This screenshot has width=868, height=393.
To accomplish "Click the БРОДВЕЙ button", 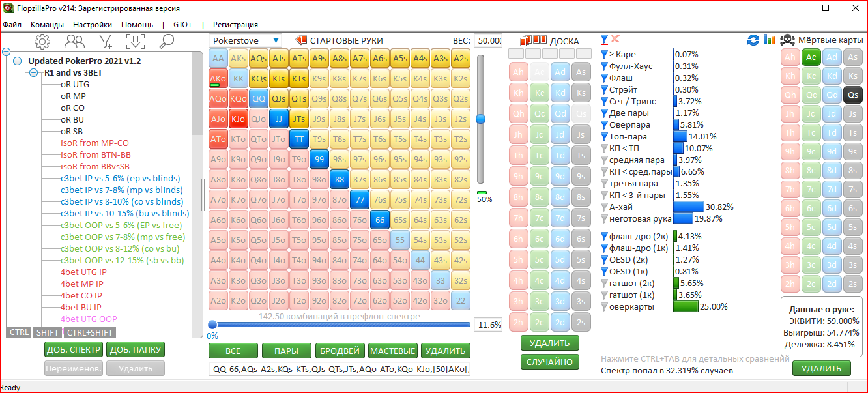I will (340, 351).
